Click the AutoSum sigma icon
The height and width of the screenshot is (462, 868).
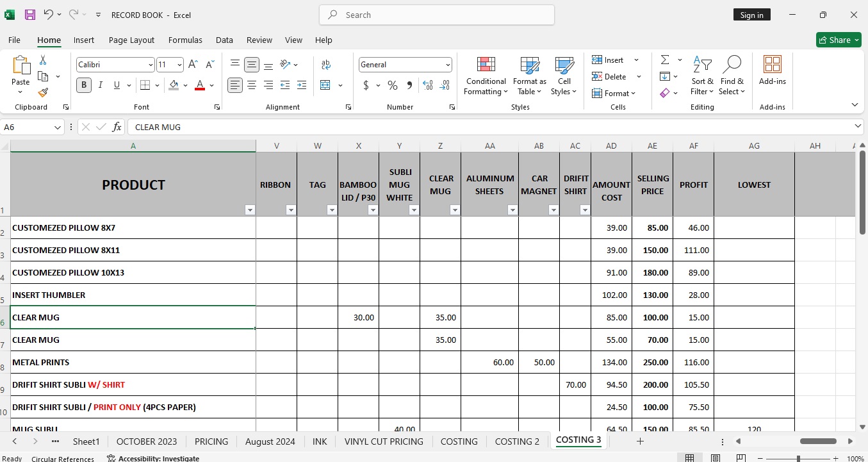pyautogui.click(x=665, y=60)
